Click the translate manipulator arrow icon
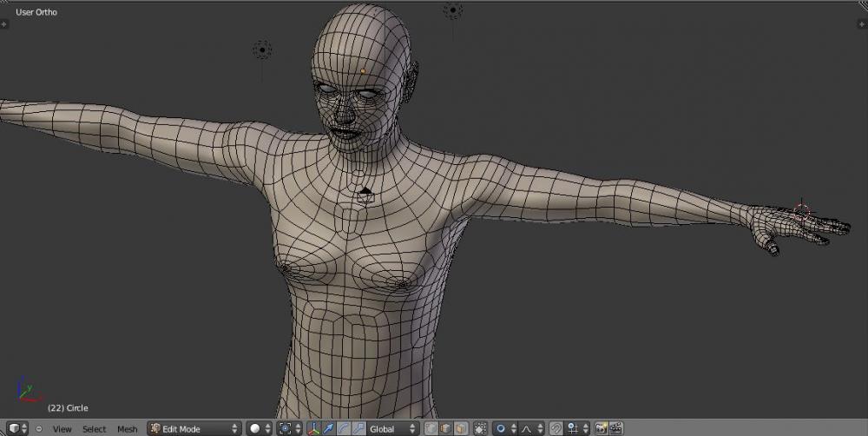 pyautogui.click(x=330, y=428)
